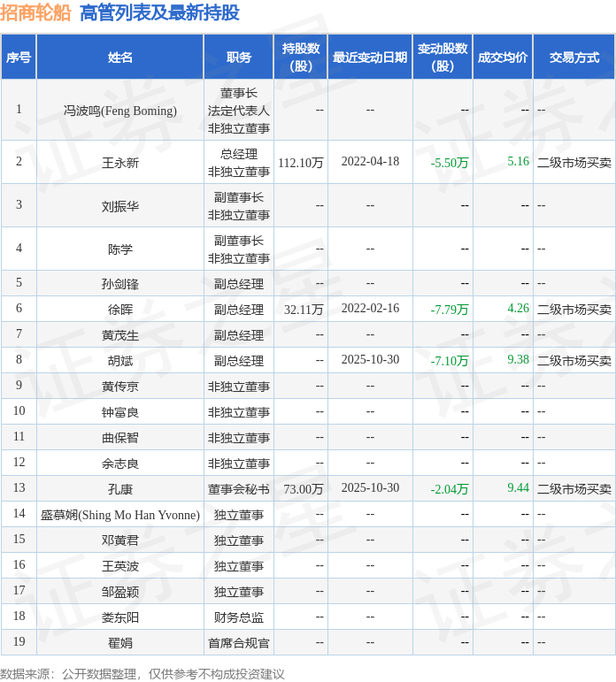Click 胡斌's date 2025-10-30
616x682 pixels.
click(x=370, y=360)
